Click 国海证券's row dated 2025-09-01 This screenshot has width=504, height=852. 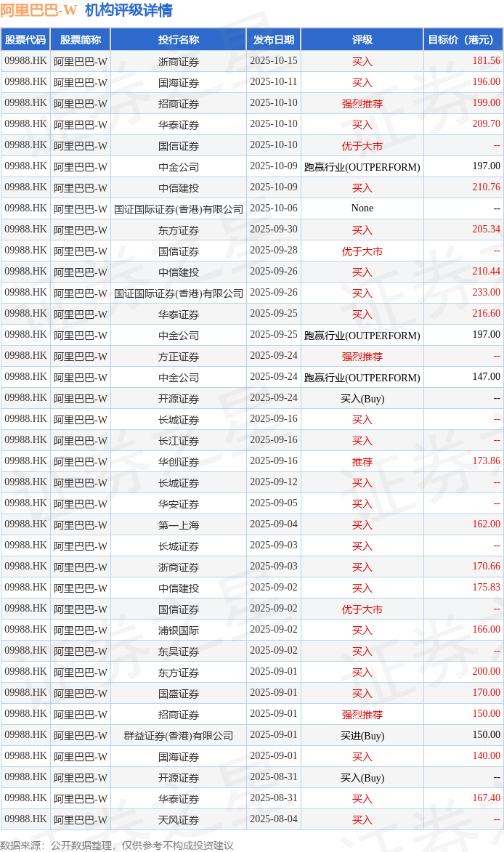click(252, 756)
